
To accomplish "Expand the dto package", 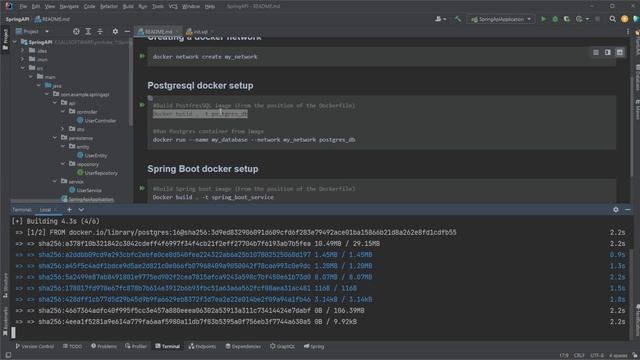I will [x=63, y=129].
